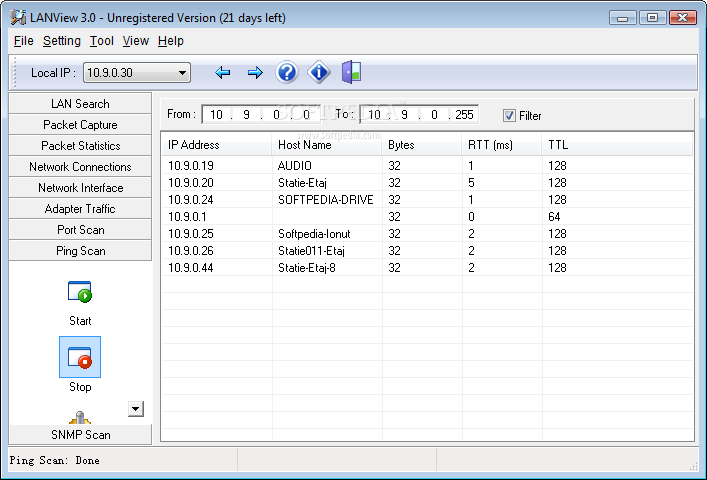Viewport: 707px width, 480px height.
Task: Sort by TTL column header
Action: [x=617, y=145]
